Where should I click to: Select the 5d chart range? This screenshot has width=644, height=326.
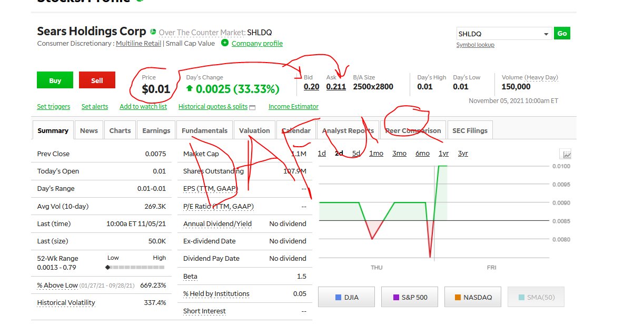(x=356, y=154)
